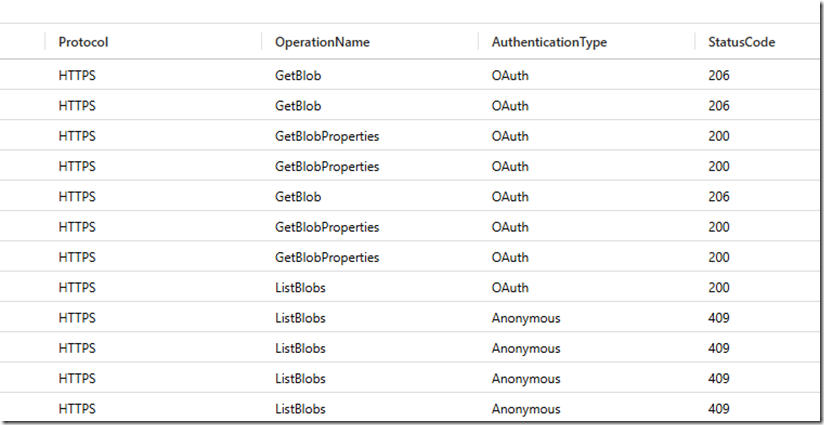Sort by the Protocol column header
This screenshot has width=824, height=425.
83,42
